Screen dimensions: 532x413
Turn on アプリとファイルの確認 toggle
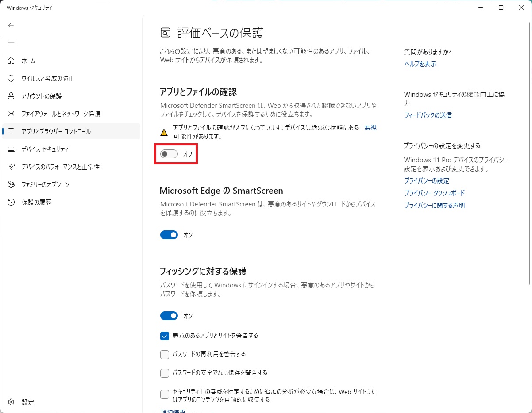(x=169, y=154)
